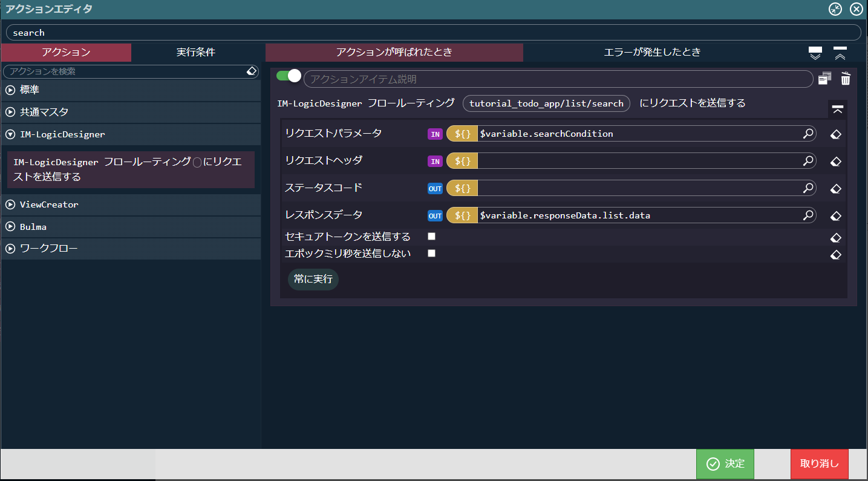Delete the action item with trash icon
This screenshot has height=481, width=868.
coord(846,79)
